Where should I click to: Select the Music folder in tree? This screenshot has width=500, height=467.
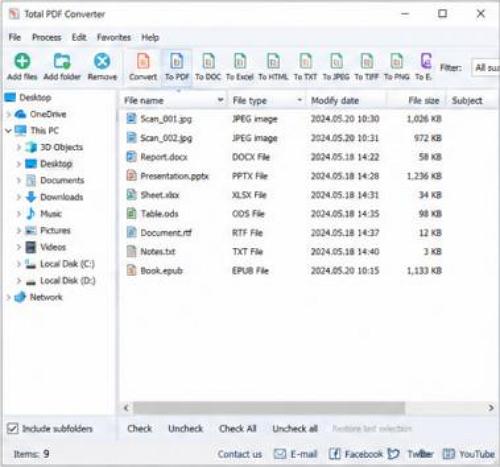click(51, 213)
